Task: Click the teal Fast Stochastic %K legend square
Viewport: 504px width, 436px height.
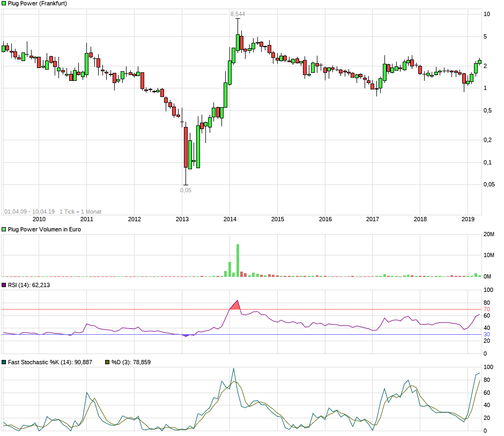Action: tap(4, 362)
